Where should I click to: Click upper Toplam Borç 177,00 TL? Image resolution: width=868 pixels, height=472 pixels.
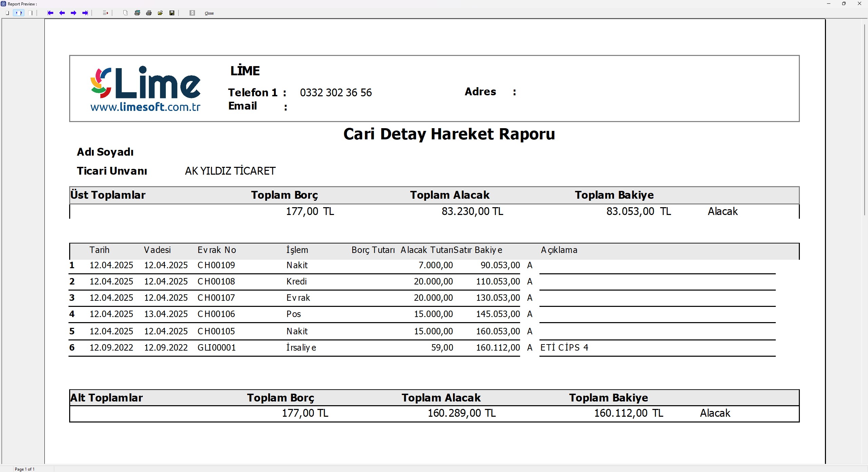tap(310, 211)
